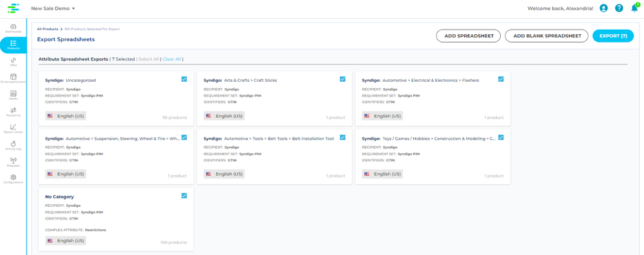Click the US flag on the Uncategorized card
The image size is (644, 255).
[x=50, y=116]
